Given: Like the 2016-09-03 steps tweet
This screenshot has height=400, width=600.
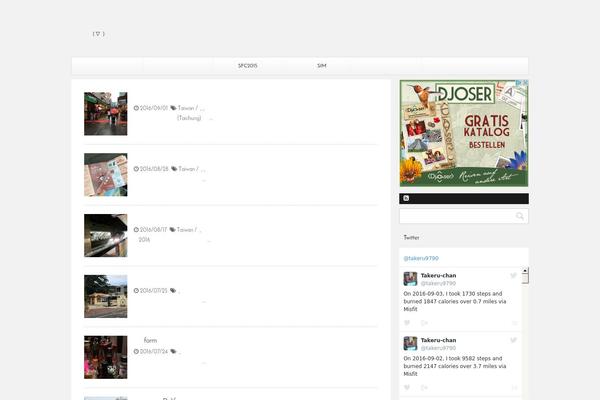Looking at the screenshot, I should (x=407, y=323).
